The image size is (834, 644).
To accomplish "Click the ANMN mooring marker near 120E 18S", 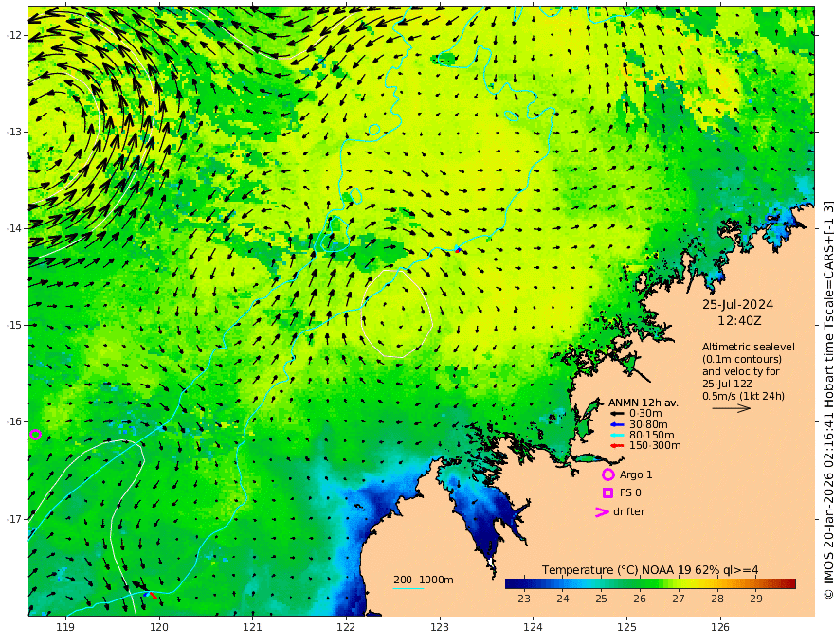I will [150, 595].
